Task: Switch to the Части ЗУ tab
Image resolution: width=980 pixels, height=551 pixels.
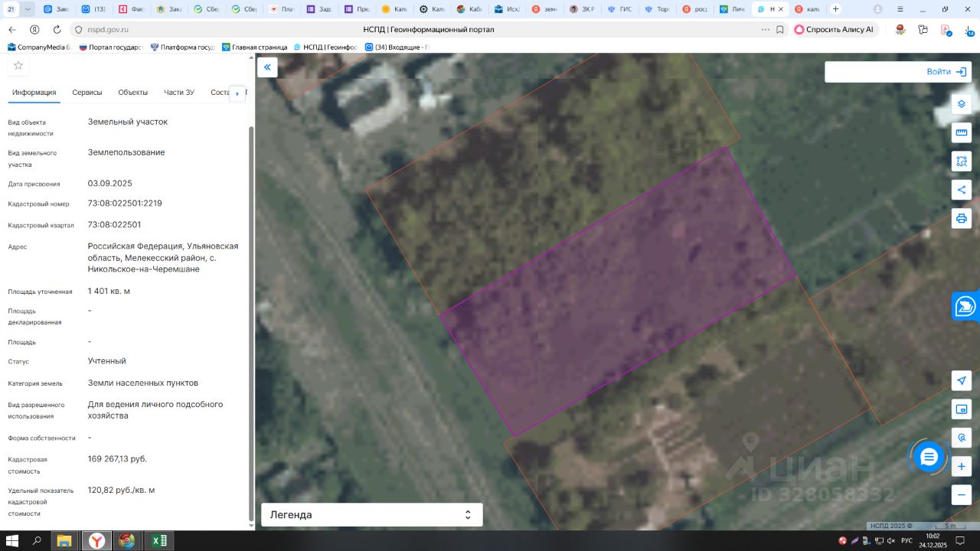Action: [179, 93]
